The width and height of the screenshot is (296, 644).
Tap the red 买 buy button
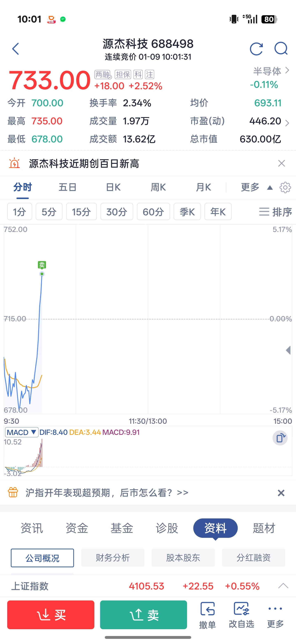coord(51,615)
